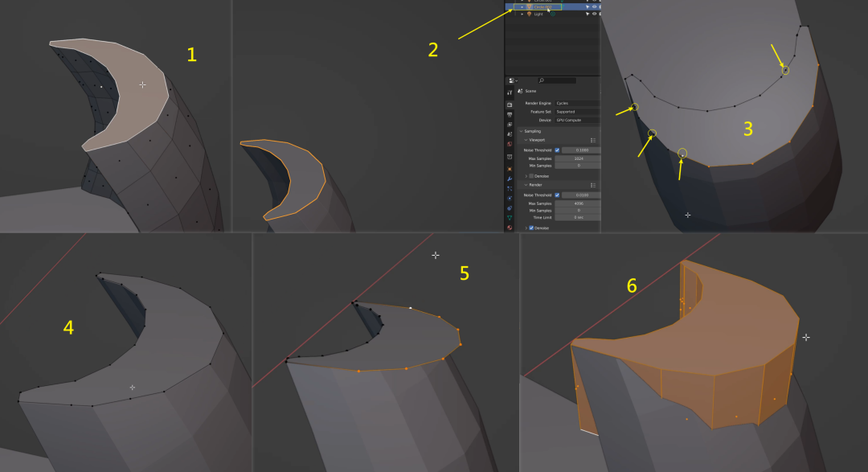Open the Render Engine dropdown showing Cycles
This screenshot has height=472, width=868.
coord(577,103)
